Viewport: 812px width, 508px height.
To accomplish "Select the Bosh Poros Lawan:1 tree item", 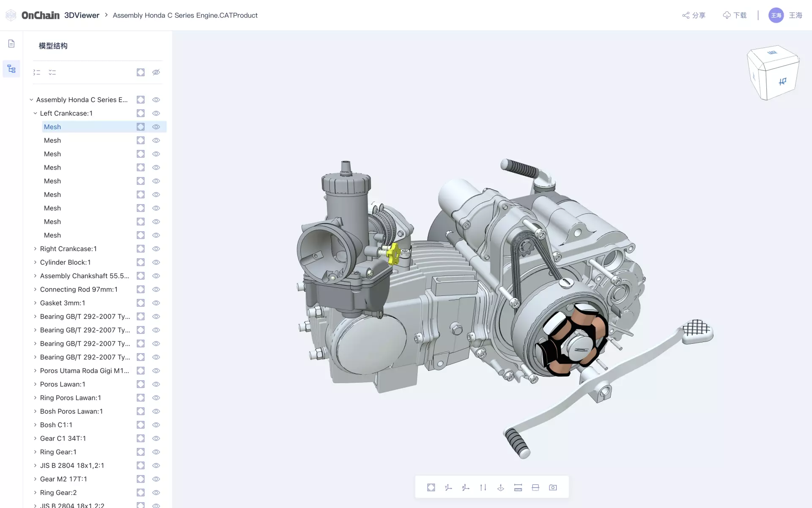I will pos(71,411).
